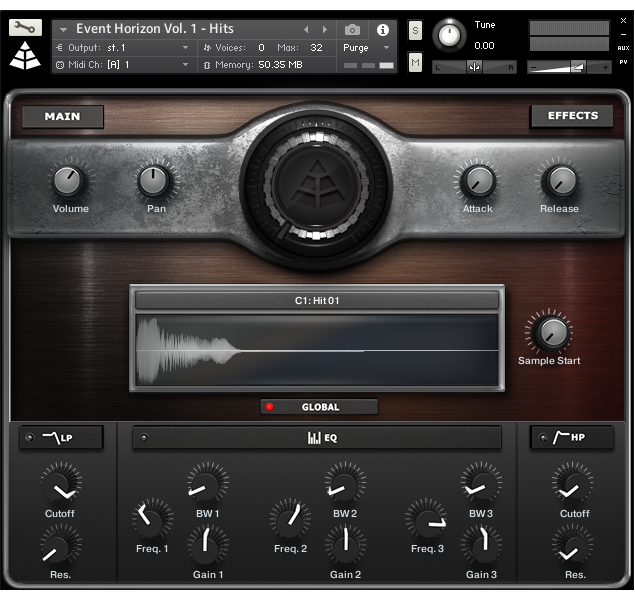The height and width of the screenshot is (600, 635).
Task: Switch to the MAIN tab
Action: click(62, 117)
